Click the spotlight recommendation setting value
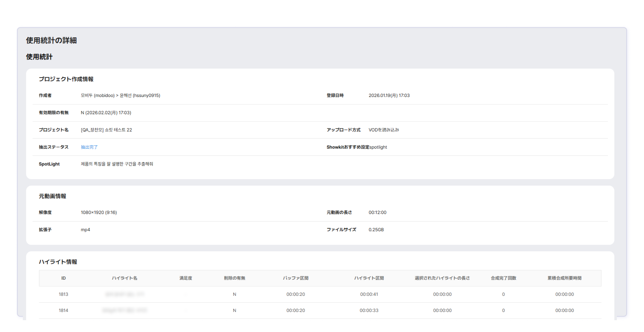This screenshot has height=332, width=644. [378, 147]
